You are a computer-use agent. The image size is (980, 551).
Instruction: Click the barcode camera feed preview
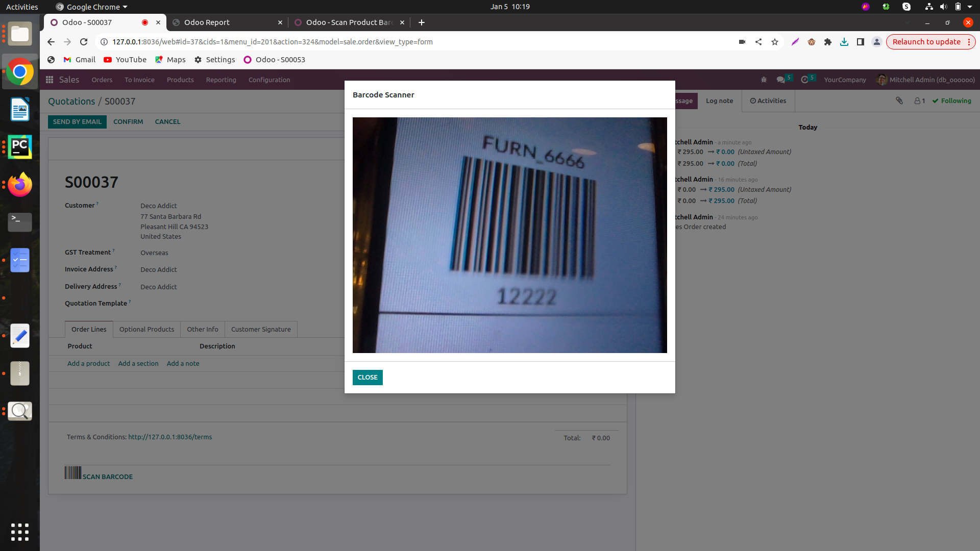pos(509,235)
